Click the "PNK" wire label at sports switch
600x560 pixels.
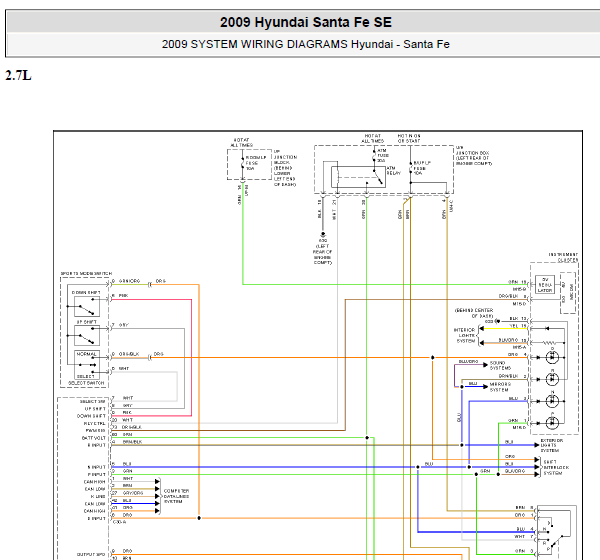(124, 296)
